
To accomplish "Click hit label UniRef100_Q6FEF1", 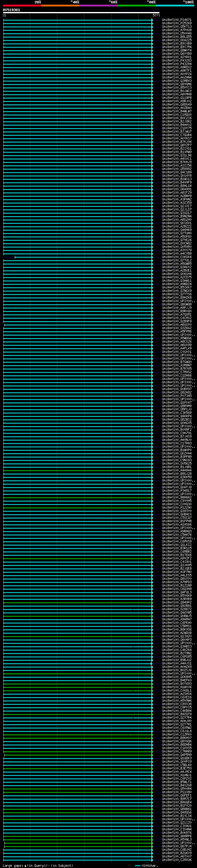I will pos(176,796).
